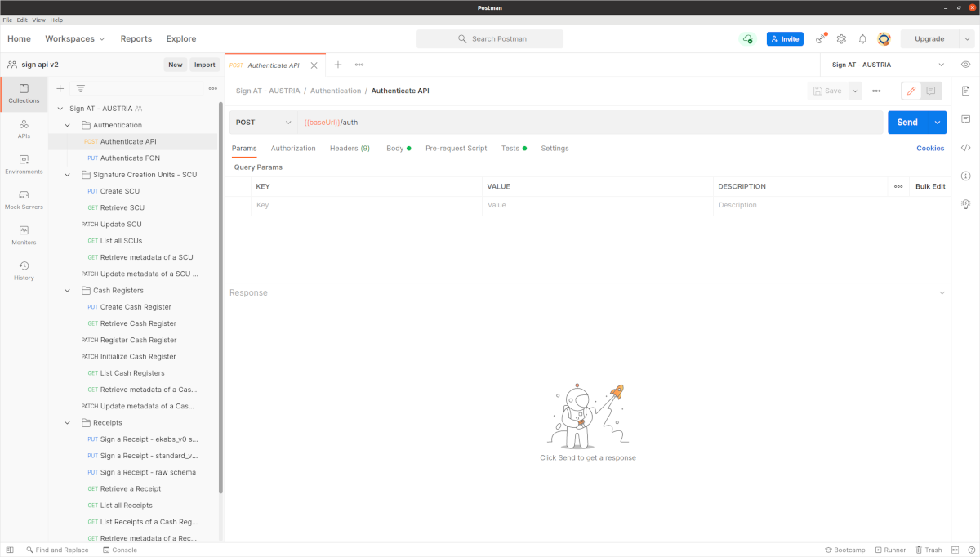This screenshot has width=980, height=557.
Task: Click the user avatar icon
Action: [884, 39]
